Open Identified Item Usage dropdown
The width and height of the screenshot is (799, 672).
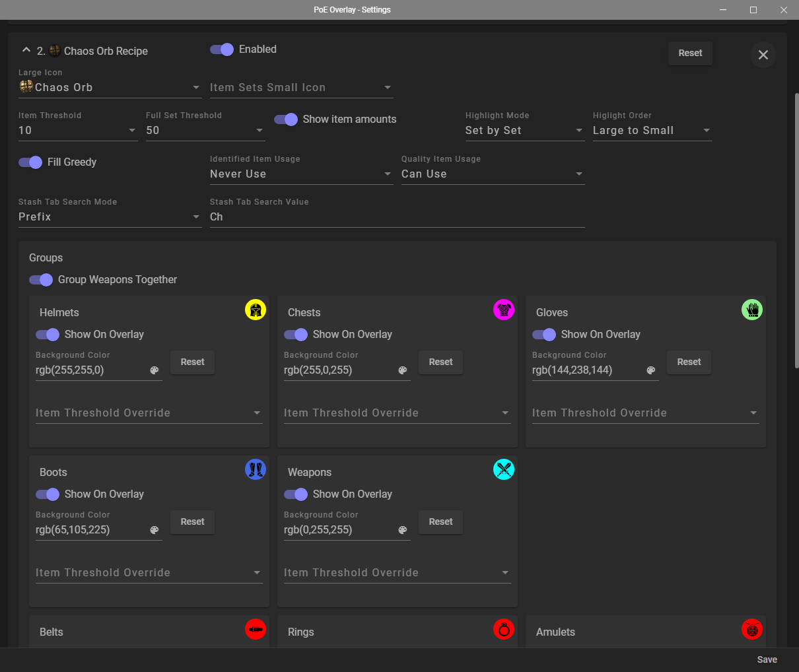pos(302,174)
